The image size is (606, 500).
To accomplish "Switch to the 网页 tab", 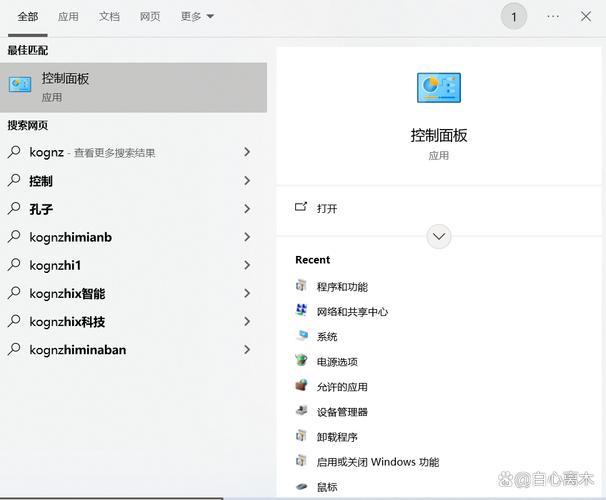I will [150, 17].
